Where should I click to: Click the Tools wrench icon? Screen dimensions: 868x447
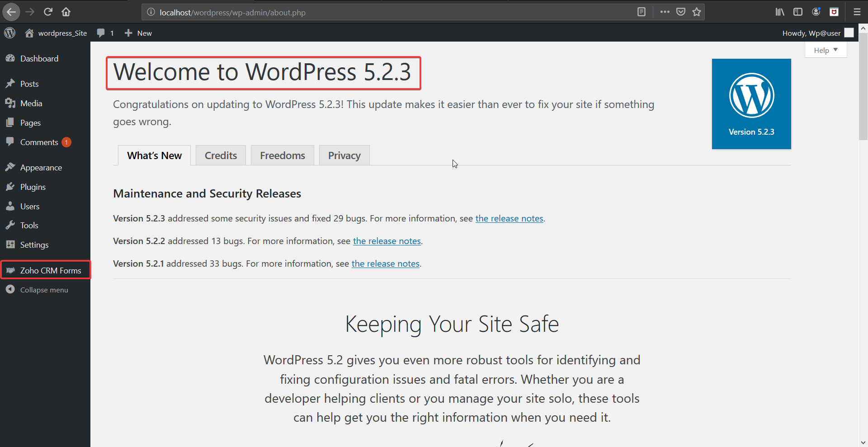point(10,225)
